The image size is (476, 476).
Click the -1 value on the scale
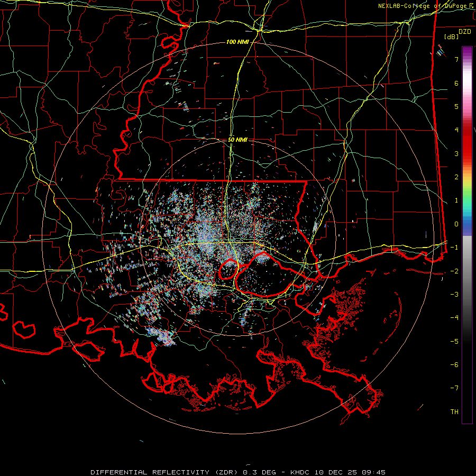454,248
